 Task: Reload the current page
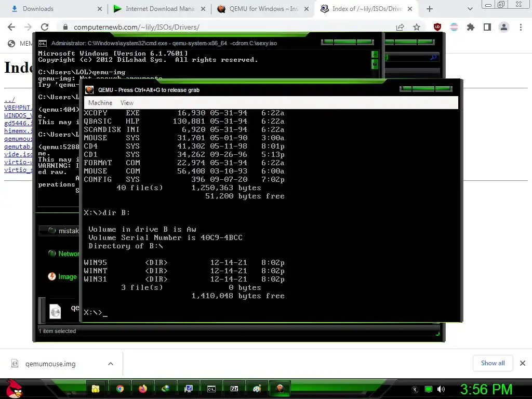(x=45, y=27)
